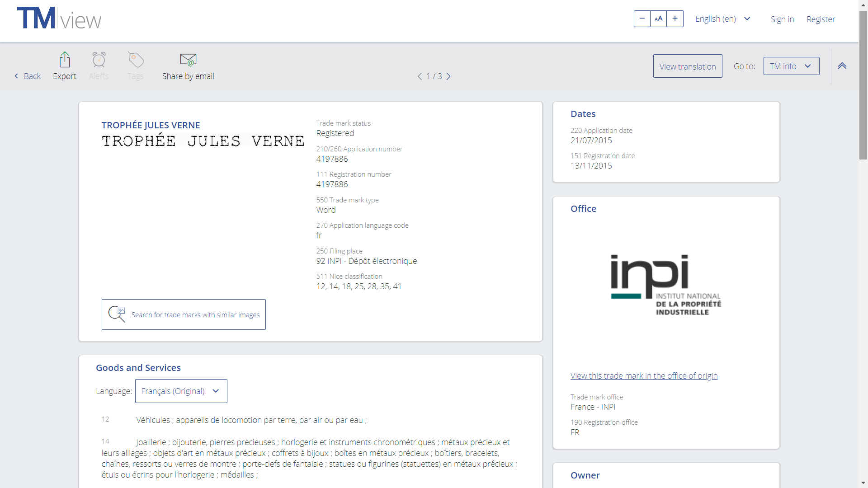Screen dimensions: 868x488
Task: Click the page vertical scrollbar
Action: (863, 86)
